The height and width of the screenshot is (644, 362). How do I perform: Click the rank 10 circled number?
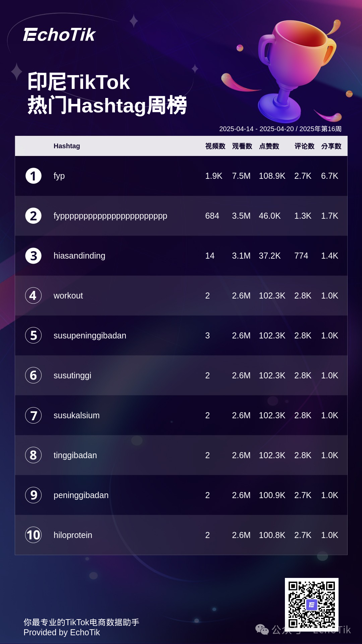(x=34, y=535)
